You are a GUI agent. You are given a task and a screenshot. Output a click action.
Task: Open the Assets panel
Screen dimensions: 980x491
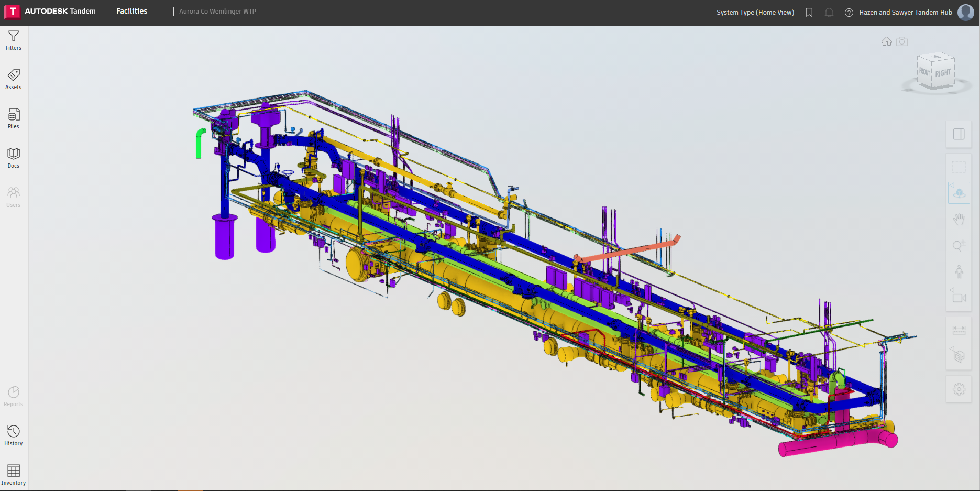[x=14, y=80]
